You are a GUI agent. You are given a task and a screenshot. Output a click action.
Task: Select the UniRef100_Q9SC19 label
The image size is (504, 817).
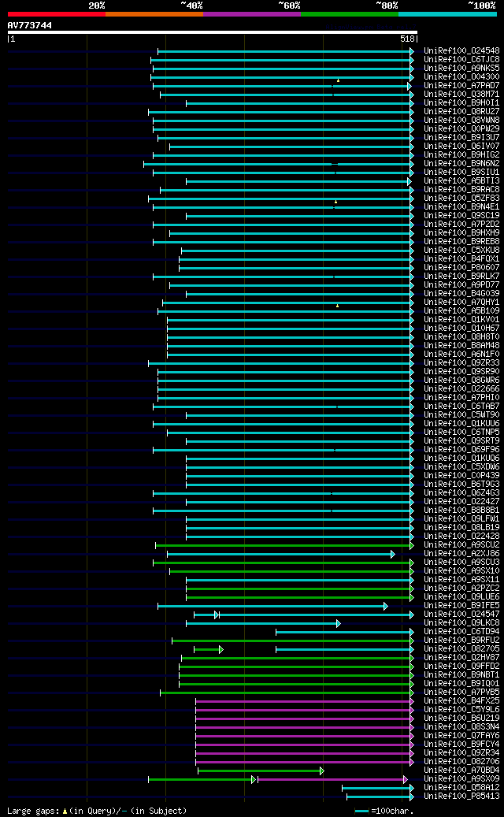tap(461, 216)
